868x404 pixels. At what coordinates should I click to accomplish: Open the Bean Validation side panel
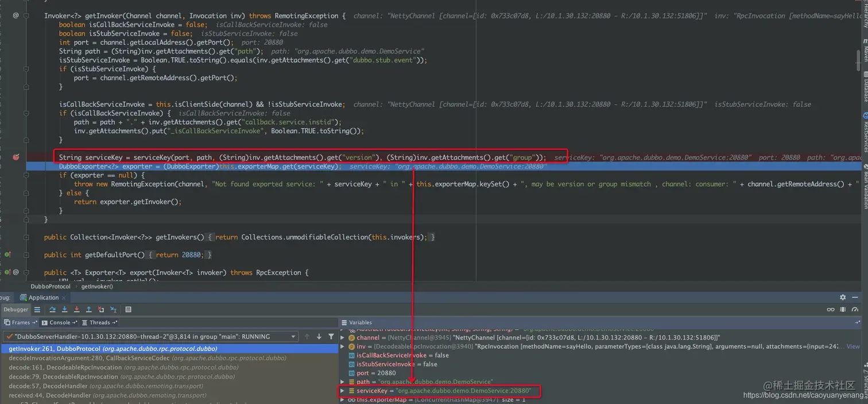tap(865, 187)
